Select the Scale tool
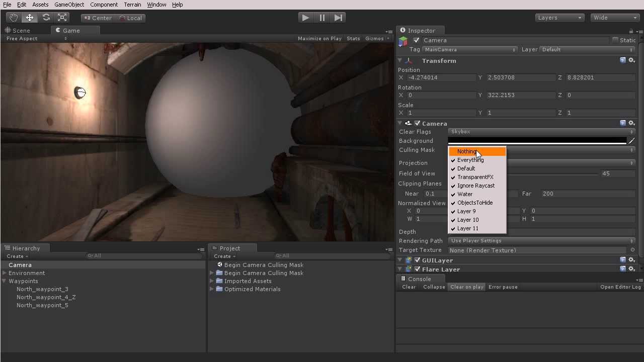The image size is (644, 362). pos(62,18)
